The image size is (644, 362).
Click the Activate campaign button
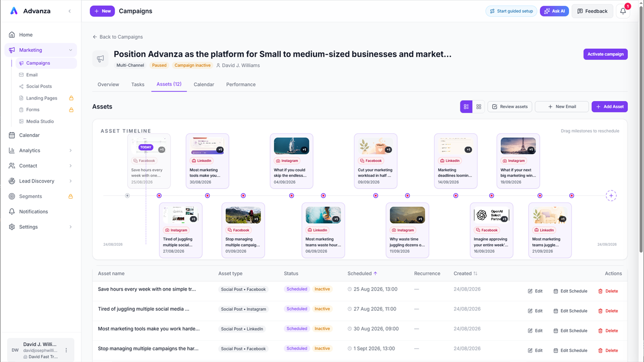pos(606,54)
